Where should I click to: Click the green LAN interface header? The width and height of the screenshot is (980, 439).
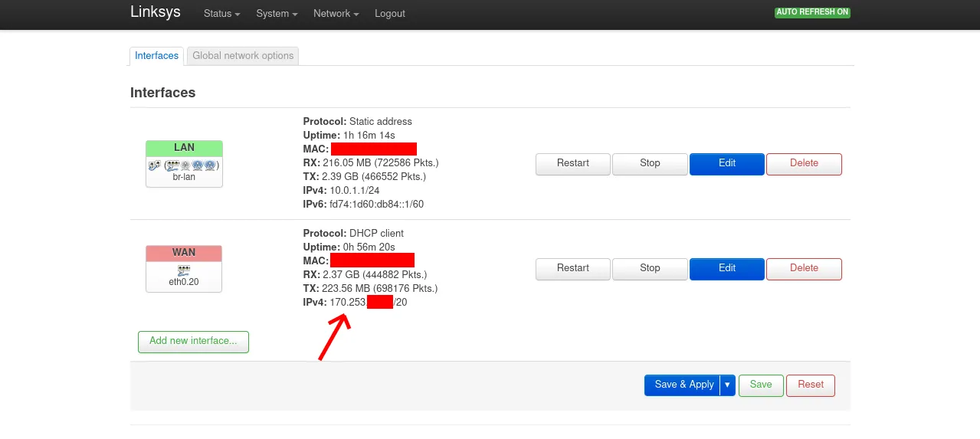click(x=184, y=148)
